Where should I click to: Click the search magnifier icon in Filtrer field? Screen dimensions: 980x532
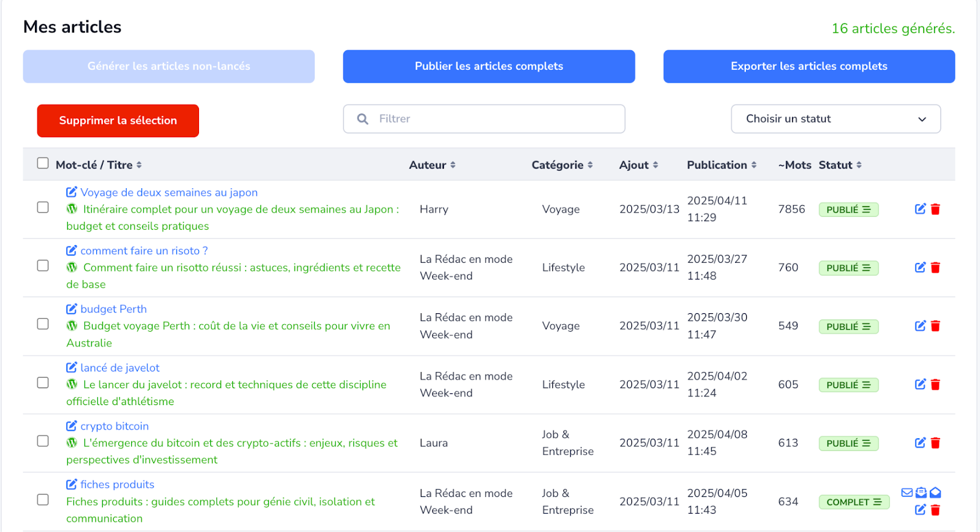coord(363,119)
